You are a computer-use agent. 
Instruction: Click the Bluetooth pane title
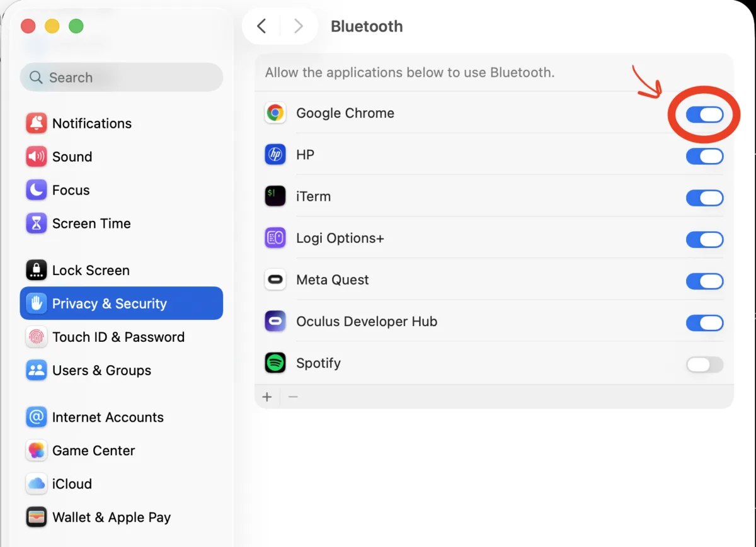367,26
